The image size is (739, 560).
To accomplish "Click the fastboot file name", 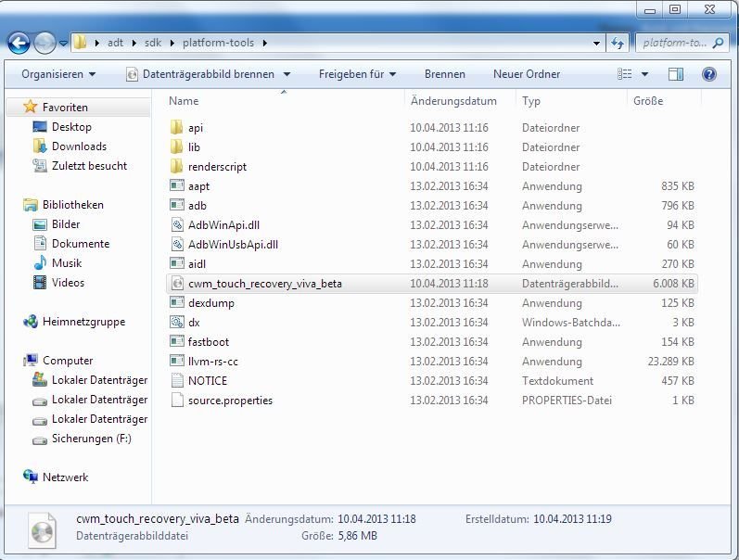I will click(209, 342).
